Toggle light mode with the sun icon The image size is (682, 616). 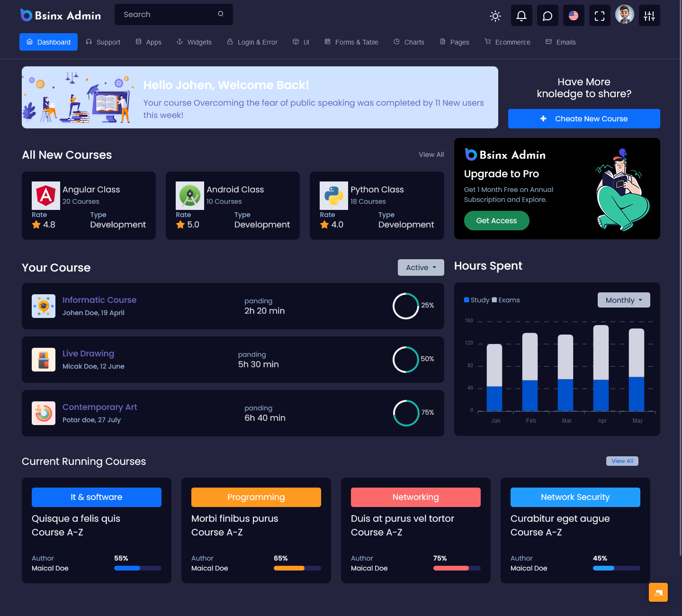pyautogui.click(x=495, y=16)
